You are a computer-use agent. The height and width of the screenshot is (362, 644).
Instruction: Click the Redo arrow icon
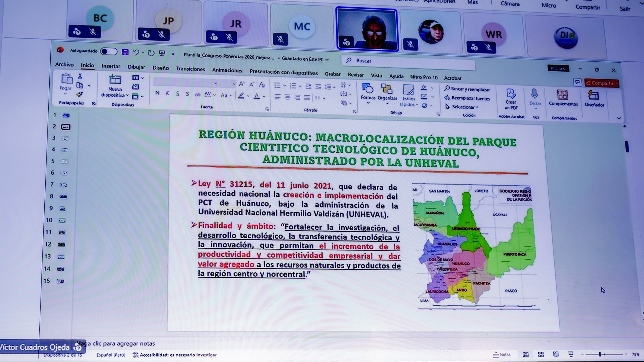coord(151,53)
